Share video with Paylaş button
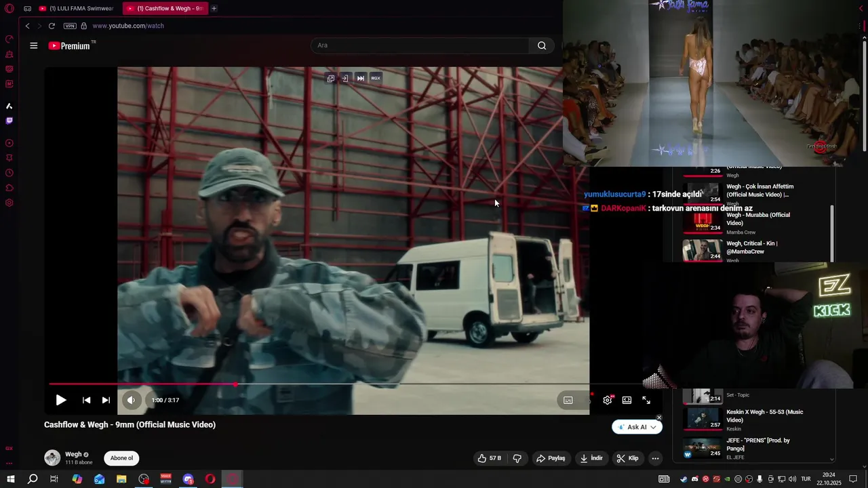The height and width of the screenshot is (488, 868). pyautogui.click(x=551, y=458)
